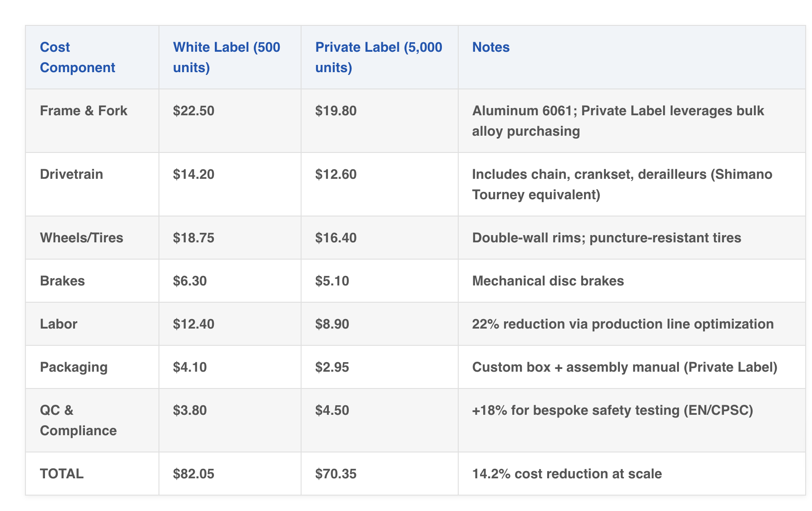Click the Notes column header

[x=490, y=47]
